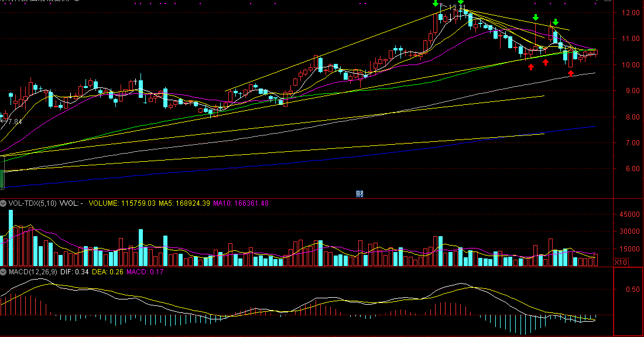The image size is (644, 337).
Task: Click the 0.50 MACD axis label
Action: click(633, 290)
